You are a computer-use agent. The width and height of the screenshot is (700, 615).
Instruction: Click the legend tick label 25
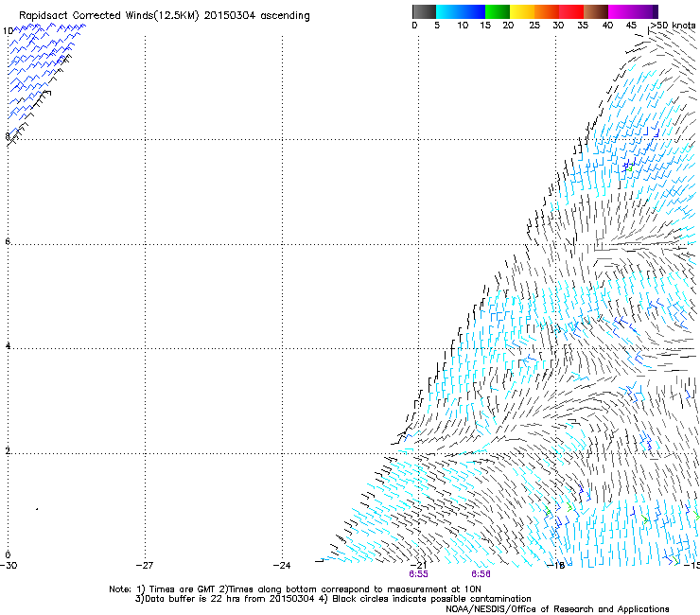point(534,26)
